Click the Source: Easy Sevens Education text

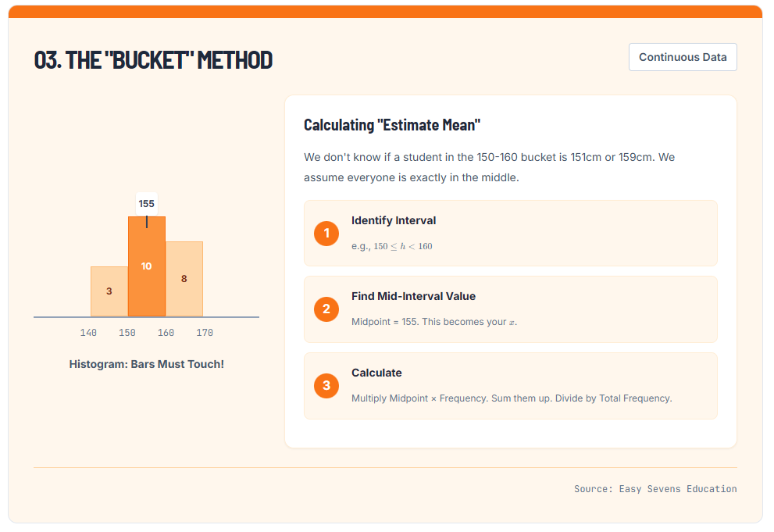pyautogui.click(x=655, y=489)
